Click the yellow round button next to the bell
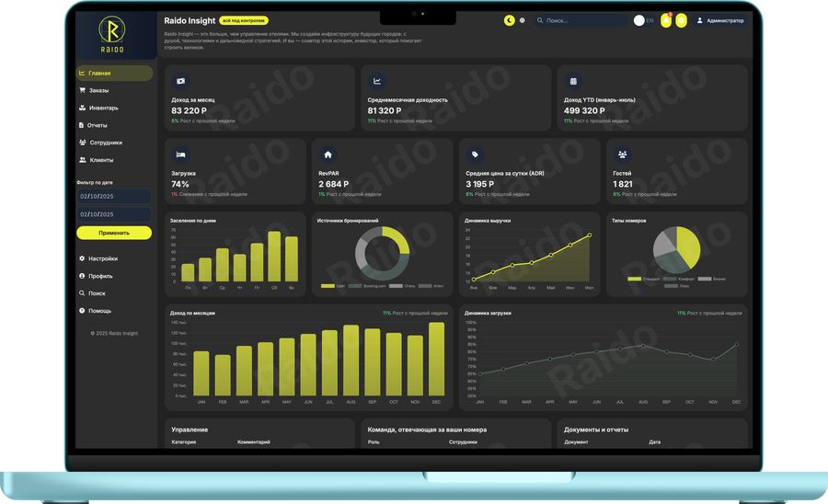 tap(681, 20)
